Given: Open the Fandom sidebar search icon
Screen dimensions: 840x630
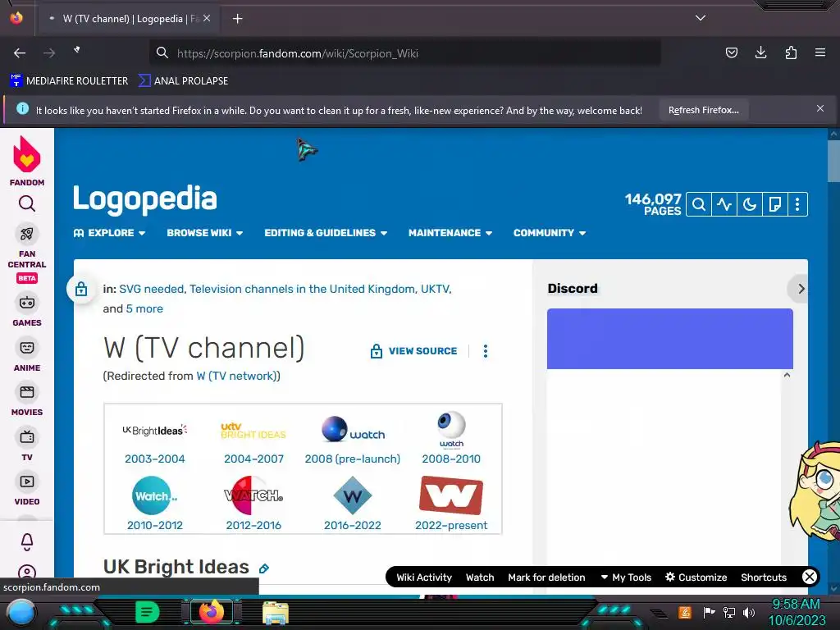Looking at the screenshot, I should point(27,203).
